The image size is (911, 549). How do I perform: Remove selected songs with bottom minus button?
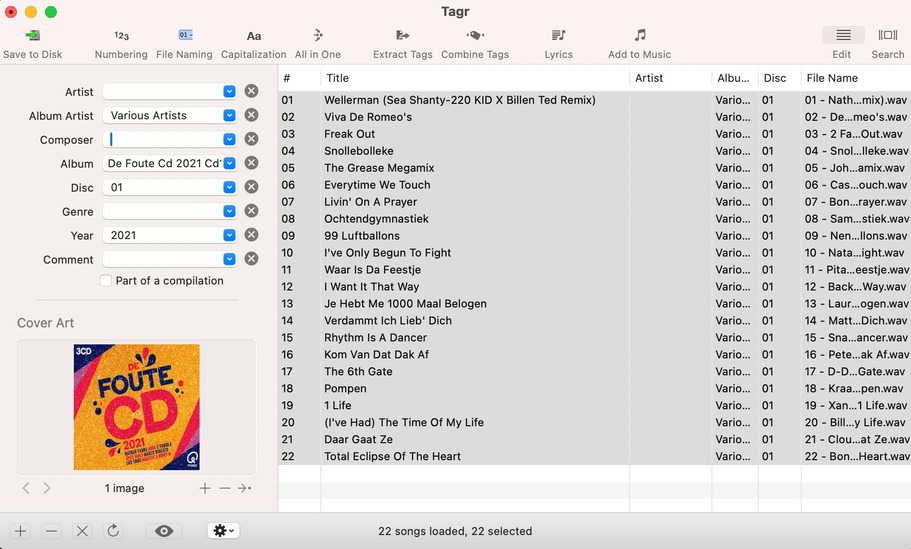pos(51,531)
